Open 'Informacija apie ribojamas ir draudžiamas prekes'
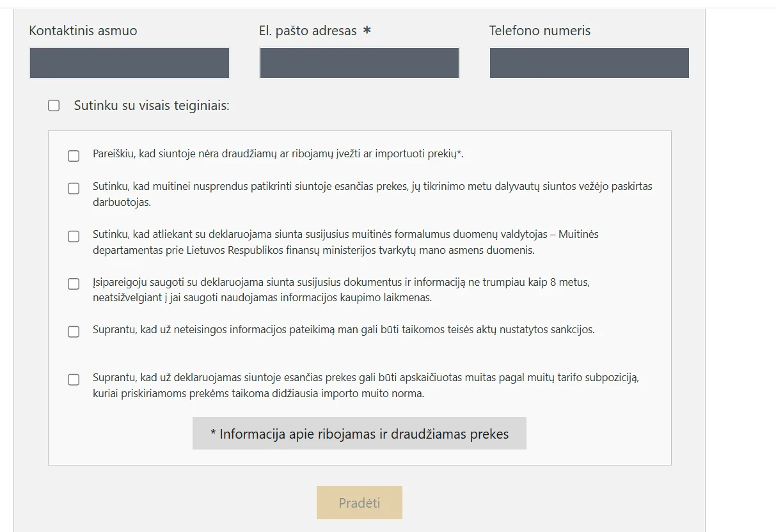 click(x=360, y=434)
